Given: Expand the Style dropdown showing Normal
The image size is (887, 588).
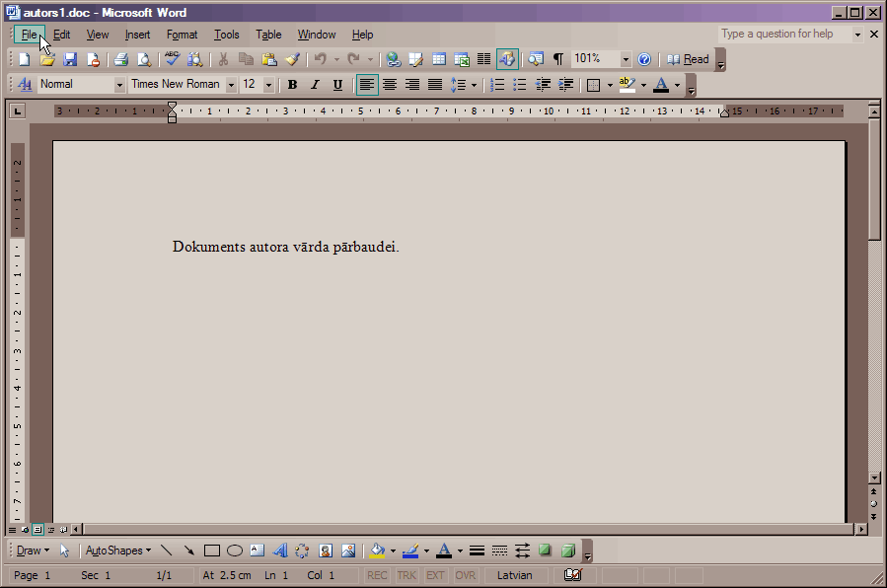Looking at the screenshot, I should [x=119, y=85].
